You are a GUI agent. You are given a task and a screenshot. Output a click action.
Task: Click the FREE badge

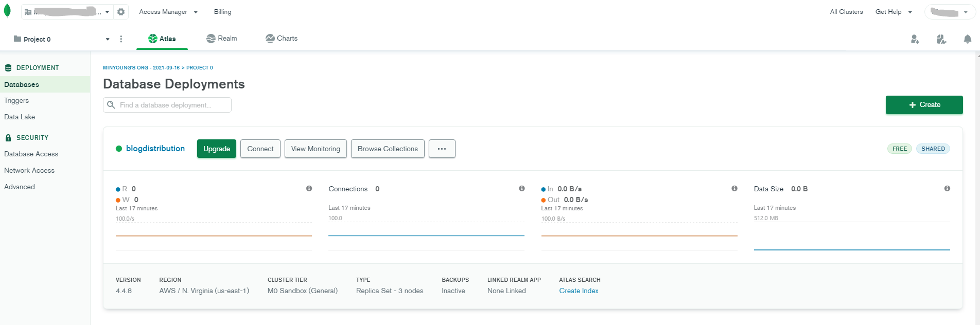point(900,149)
